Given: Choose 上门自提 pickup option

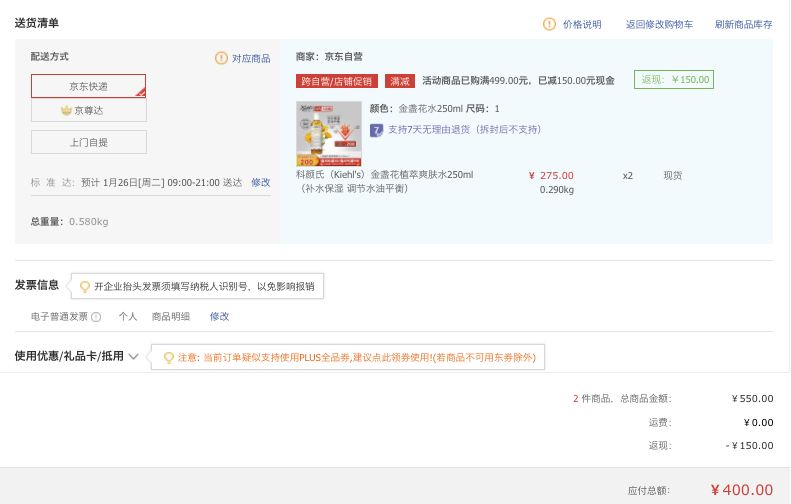Looking at the screenshot, I should 89,142.
